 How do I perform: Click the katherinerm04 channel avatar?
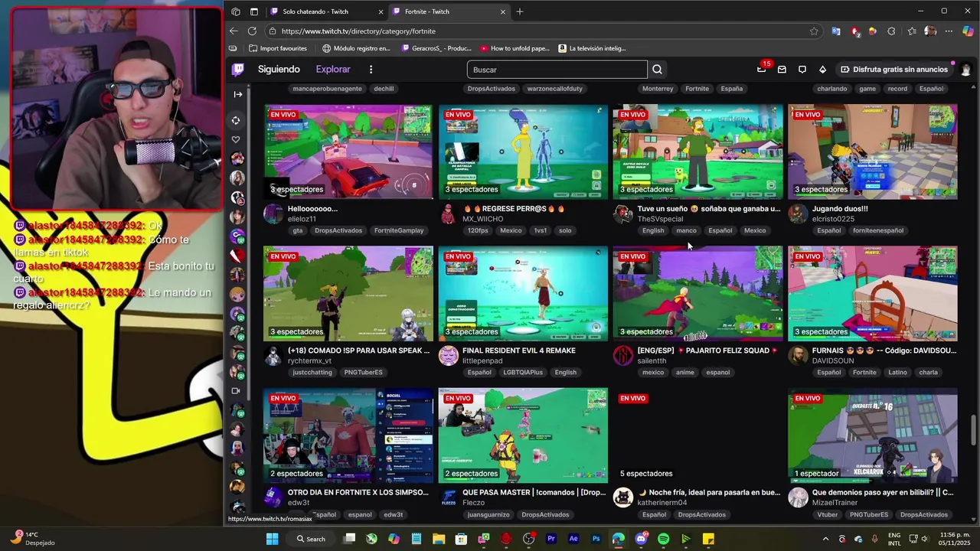click(x=623, y=497)
